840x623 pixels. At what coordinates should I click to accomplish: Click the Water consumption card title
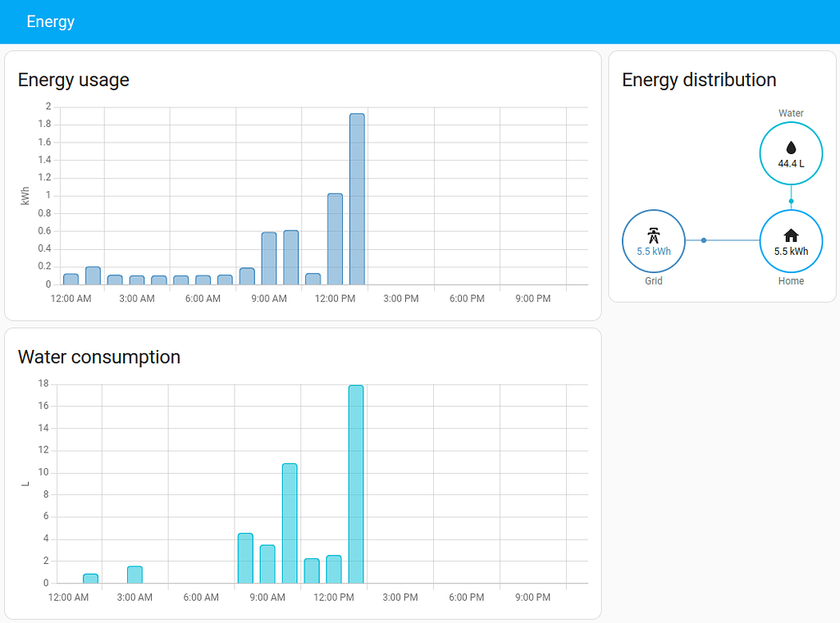[99, 357]
